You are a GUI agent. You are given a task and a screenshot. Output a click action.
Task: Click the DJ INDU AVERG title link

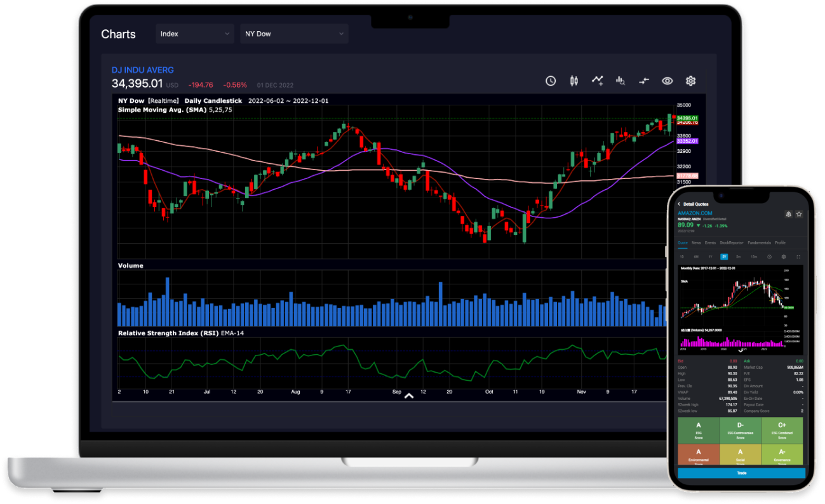(142, 70)
